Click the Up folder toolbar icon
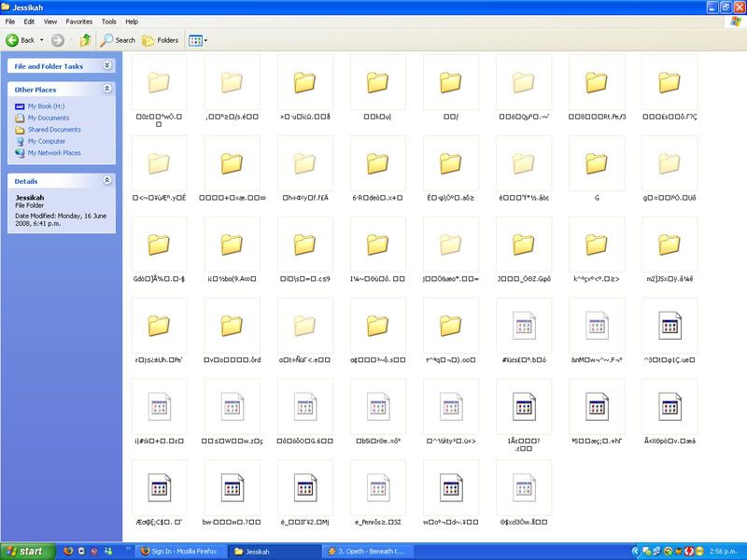This screenshot has width=747, height=560. pyautogui.click(x=86, y=40)
